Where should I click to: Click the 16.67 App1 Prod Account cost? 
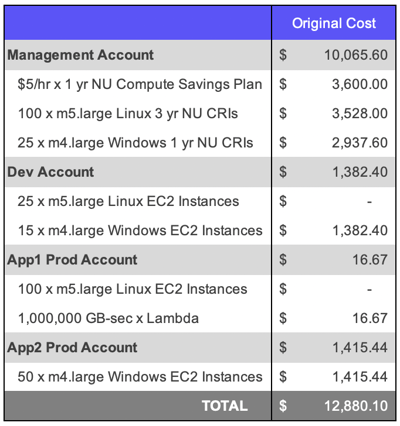coord(370,260)
